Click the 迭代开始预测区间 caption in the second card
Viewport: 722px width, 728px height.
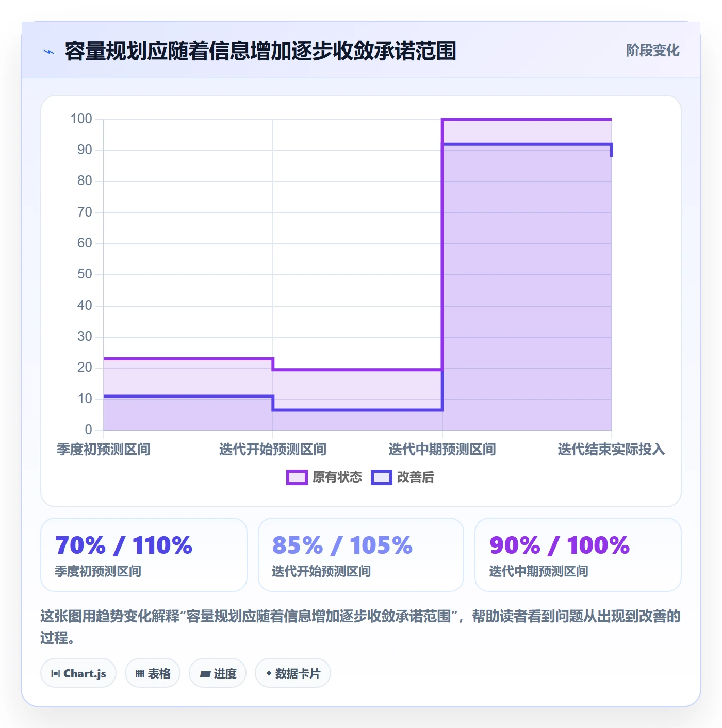coord(321,571)
